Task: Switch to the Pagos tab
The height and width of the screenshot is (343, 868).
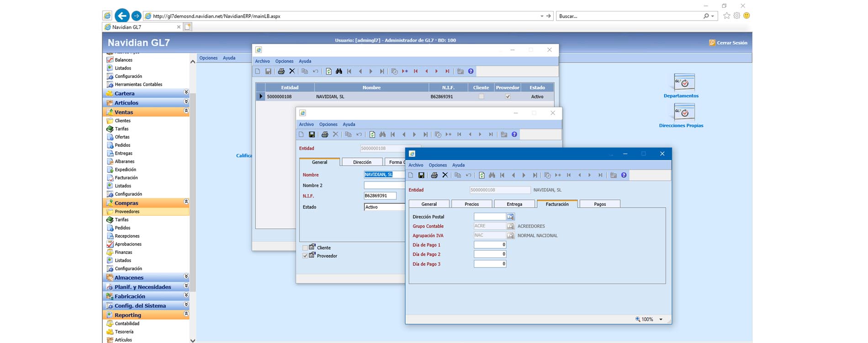Action: click(x=599, y=204)
